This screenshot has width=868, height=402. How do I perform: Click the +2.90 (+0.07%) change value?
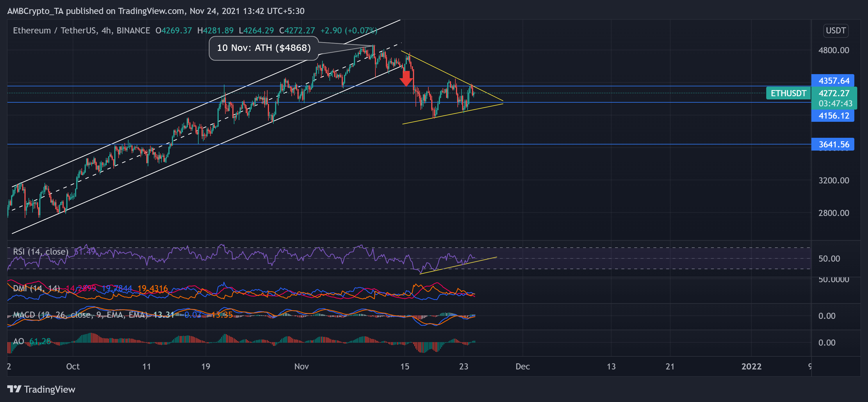[x=349, y=31]
